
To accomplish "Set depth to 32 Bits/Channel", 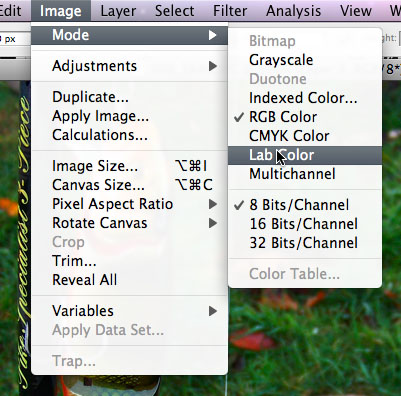I will 305,243.
